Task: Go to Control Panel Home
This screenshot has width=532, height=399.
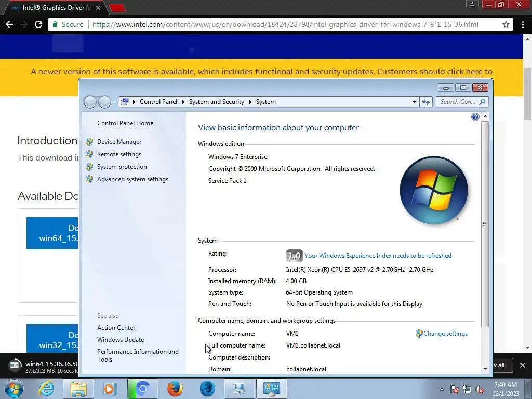Action: [x=125, y=123]
